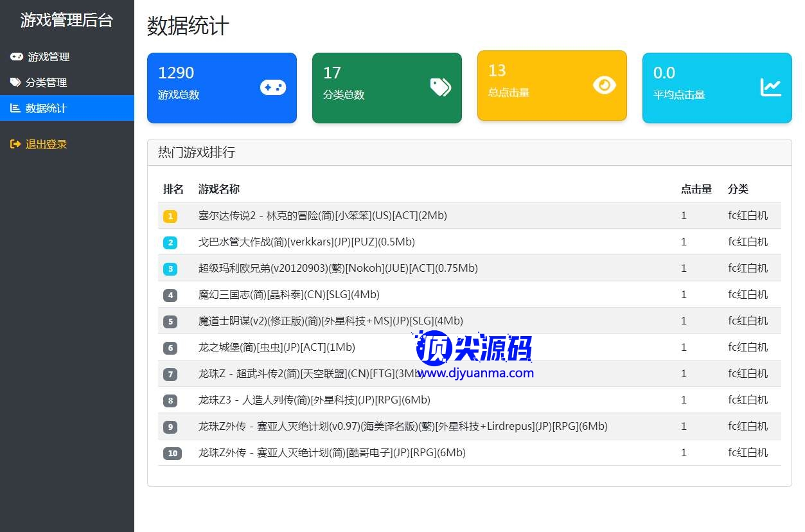Click the yellow rank 1 badge
Viewport: 805px width, 532px height.
click(170, 217)
